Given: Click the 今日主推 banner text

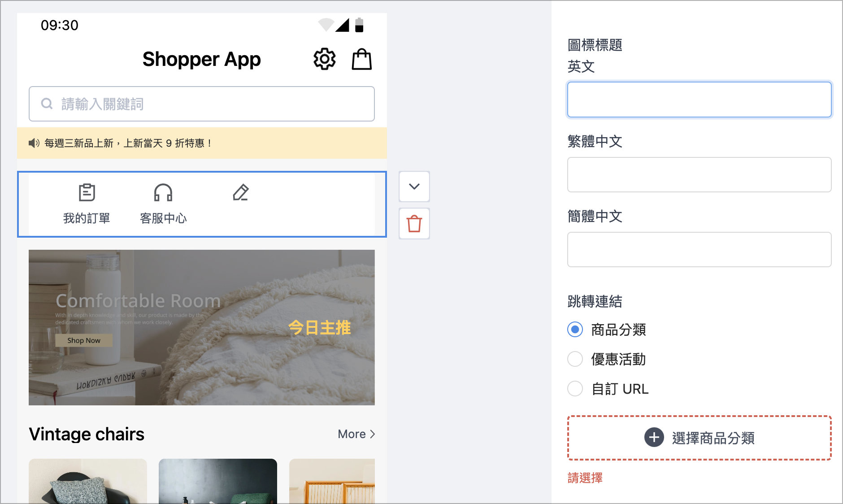Looking at the screenshot, I should [x=319, y=327].
